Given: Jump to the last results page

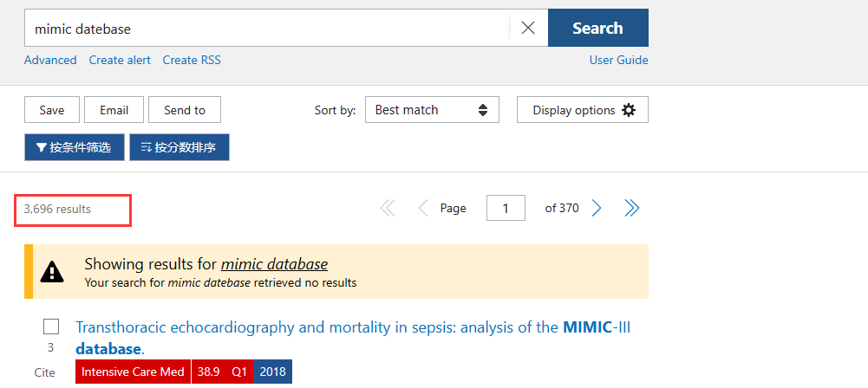Looking at the screenshot, I should [632, 208].
